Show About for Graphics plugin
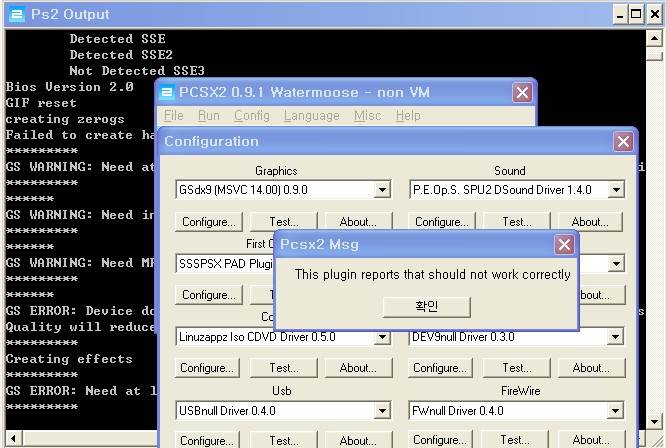This screenshot has width=667, height=448. 358,222
